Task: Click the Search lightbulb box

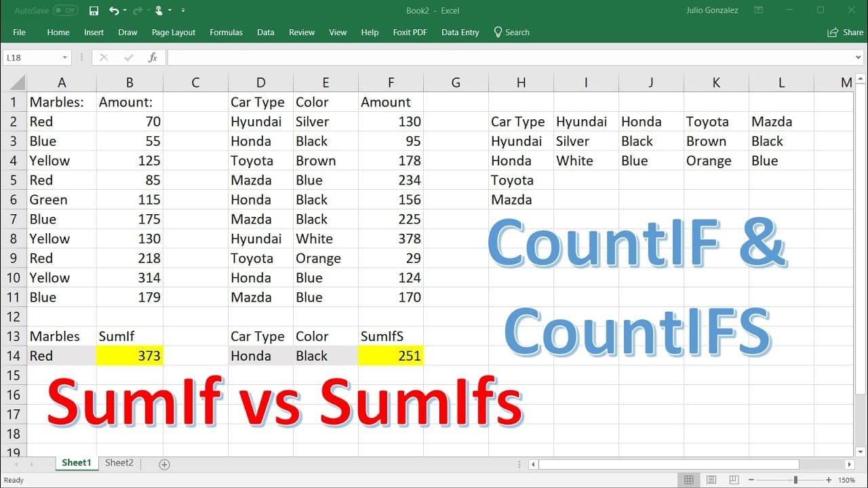Action: 511,33
